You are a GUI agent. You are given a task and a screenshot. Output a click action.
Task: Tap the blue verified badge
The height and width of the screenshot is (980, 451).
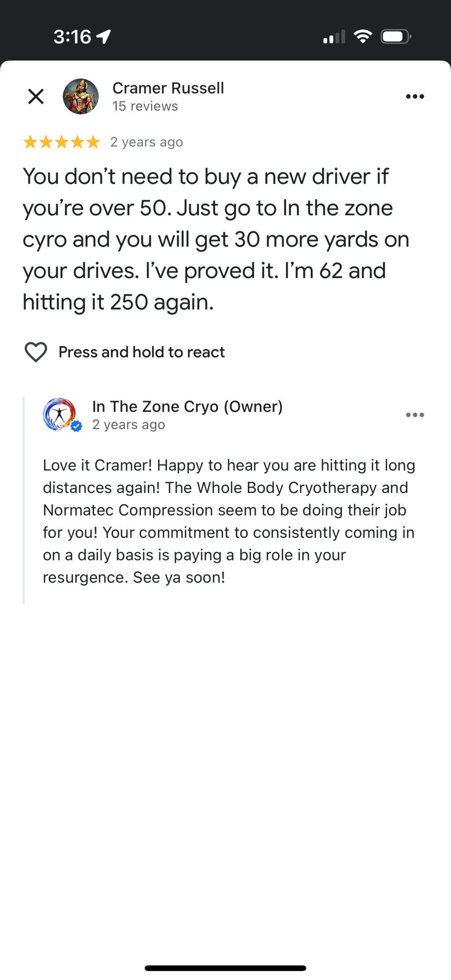coord(77,426)
